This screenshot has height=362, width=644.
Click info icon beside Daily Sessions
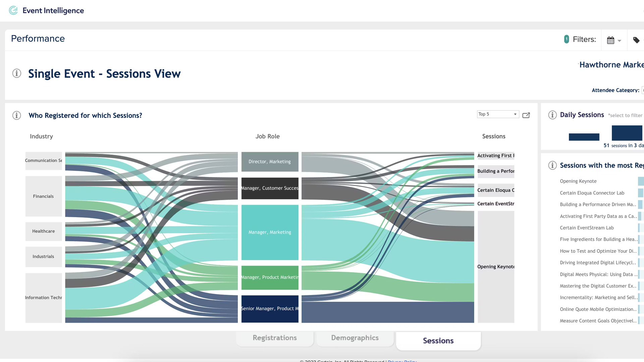pyautogui.click(x=552, y=115)
